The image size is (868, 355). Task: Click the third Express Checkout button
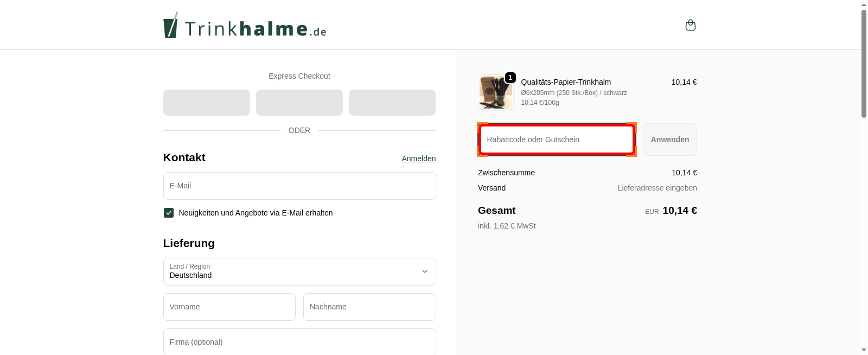(x=392, y=103)
